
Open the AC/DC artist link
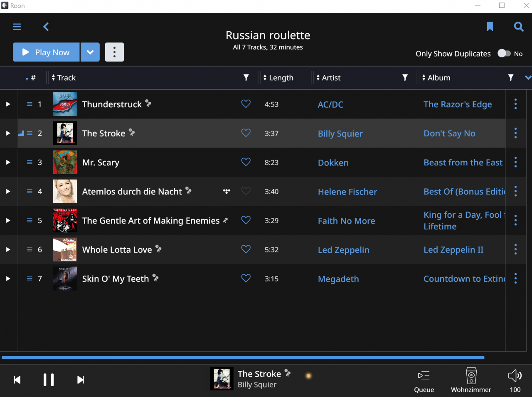(331, 104)
